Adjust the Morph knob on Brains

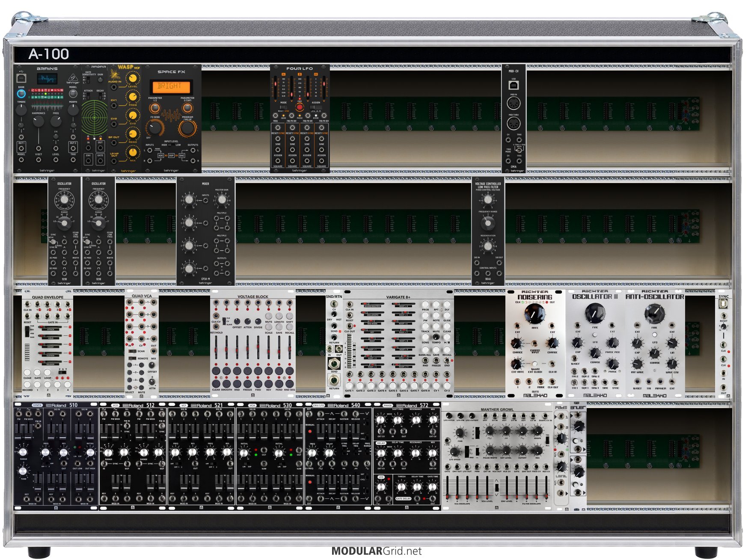tap(73, 110)
